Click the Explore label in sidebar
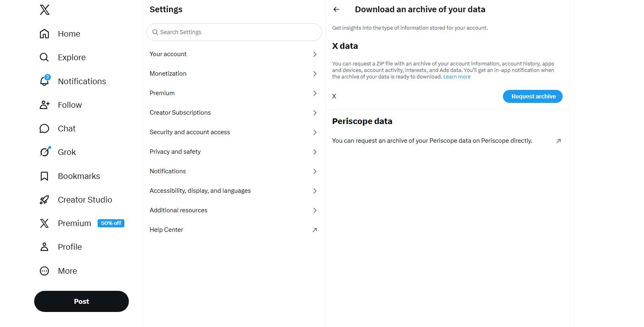This screenshot has height=327, width=644. [72, 57]
